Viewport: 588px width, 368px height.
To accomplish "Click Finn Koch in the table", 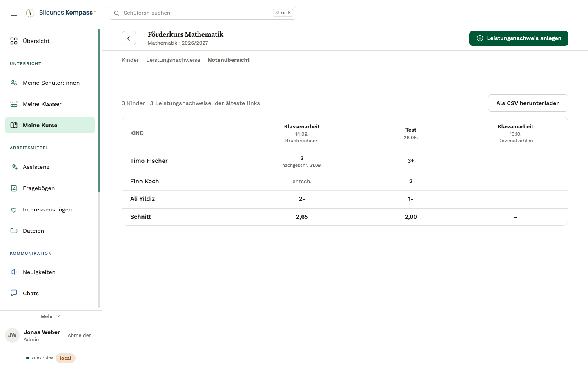I will click(x=145, y=182).
